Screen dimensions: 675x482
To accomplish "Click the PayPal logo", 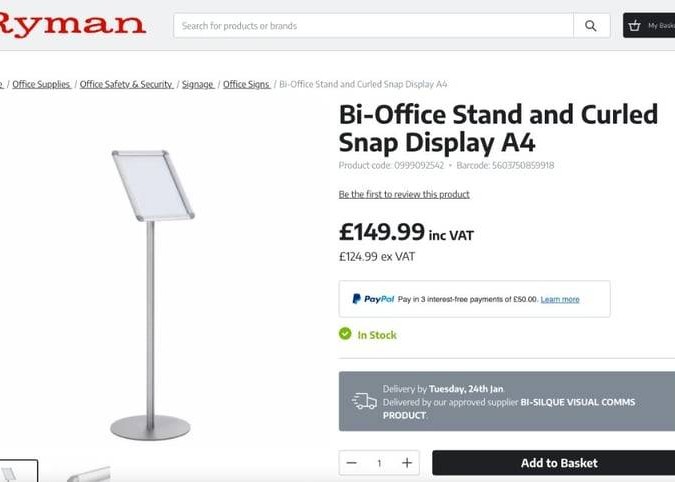I will coord(373,299).
